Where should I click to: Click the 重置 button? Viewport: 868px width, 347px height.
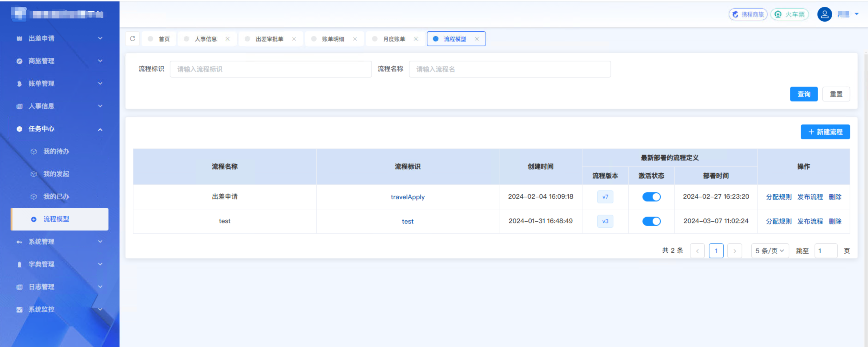pos(836,94)
